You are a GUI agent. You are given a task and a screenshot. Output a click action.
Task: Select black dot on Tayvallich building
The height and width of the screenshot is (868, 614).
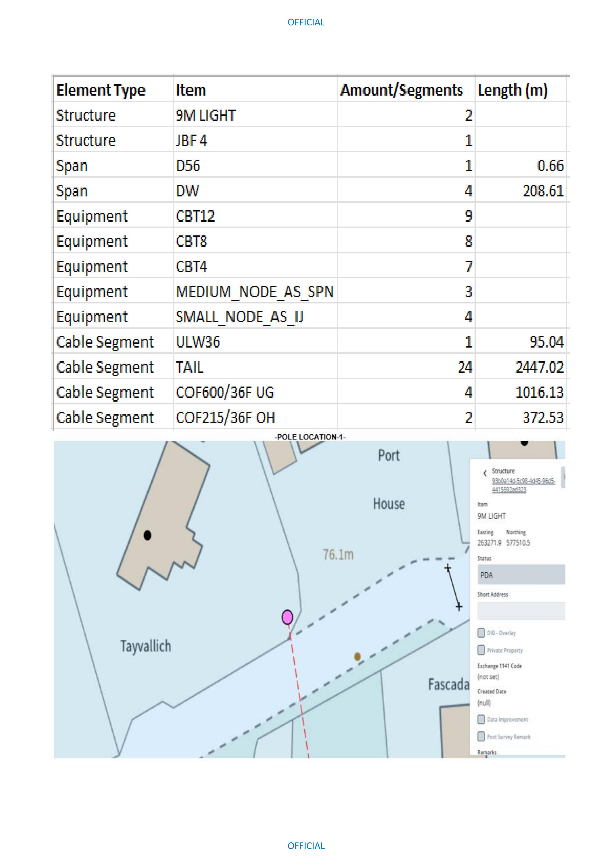(148, 535)
